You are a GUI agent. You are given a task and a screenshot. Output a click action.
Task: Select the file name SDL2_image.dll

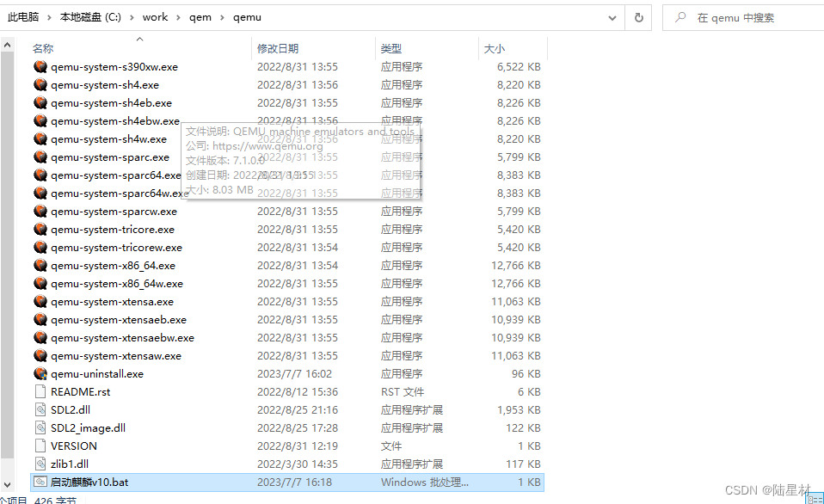88,427
